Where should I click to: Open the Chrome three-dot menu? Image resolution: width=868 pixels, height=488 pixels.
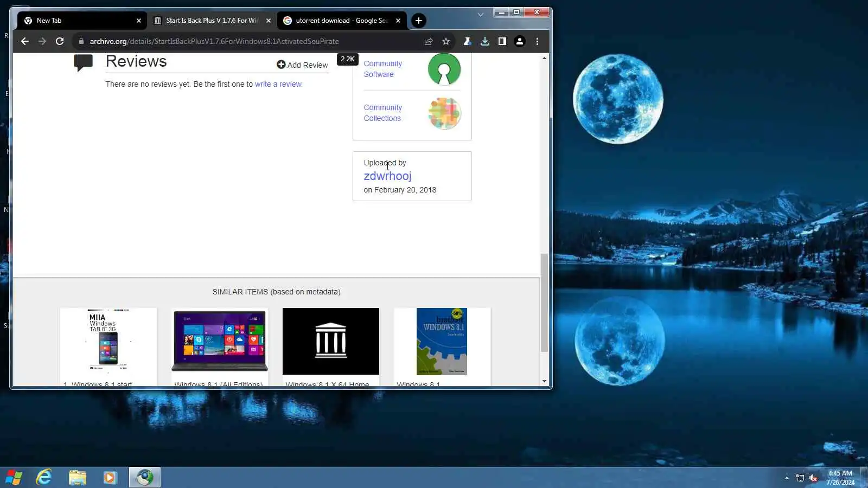(538, 41)
